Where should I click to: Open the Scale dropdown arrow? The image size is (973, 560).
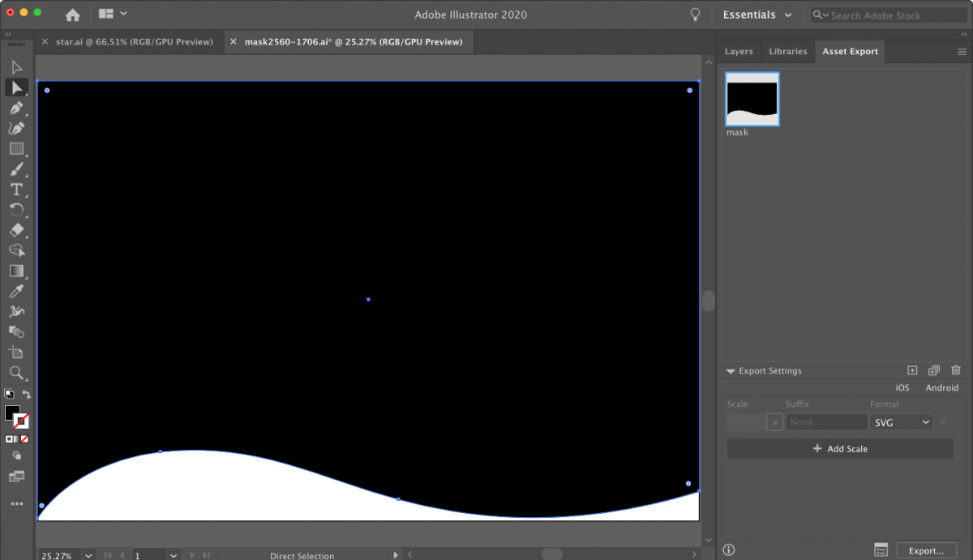775,422
